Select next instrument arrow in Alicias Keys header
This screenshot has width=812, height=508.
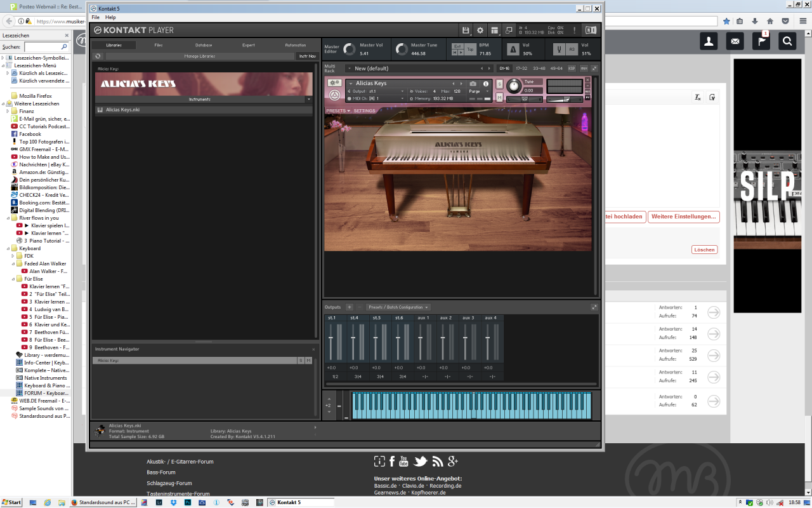coord(461,84)
